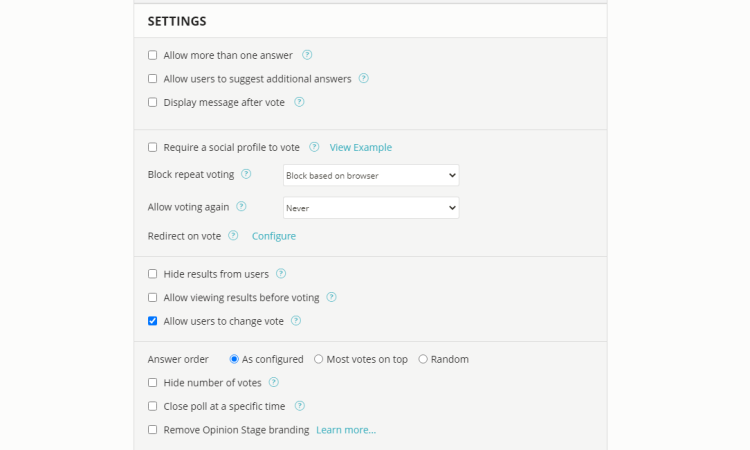The height and width of the screenshot is (450, 750).
Task: Click help icon beside Redirect on vote
Action: click(x=233, y=236)
